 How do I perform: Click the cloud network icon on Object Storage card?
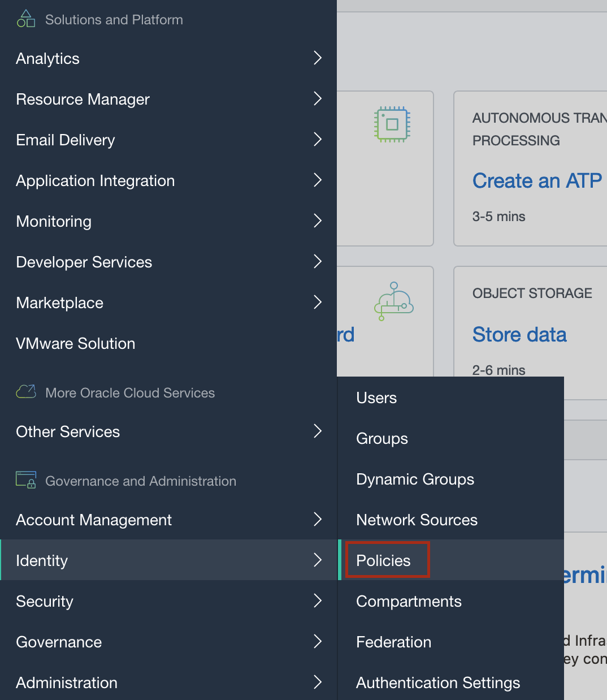[394, 301]
